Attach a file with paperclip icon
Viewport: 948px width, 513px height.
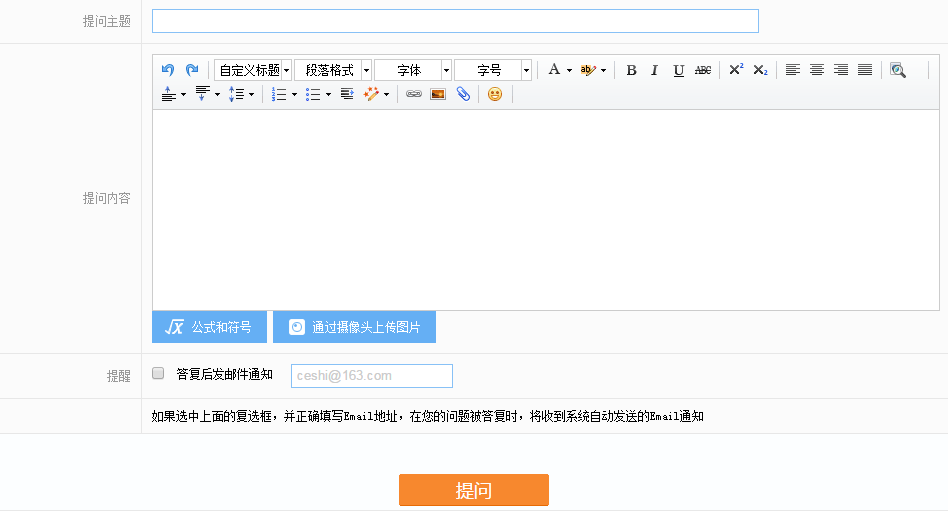pos(463,94)
